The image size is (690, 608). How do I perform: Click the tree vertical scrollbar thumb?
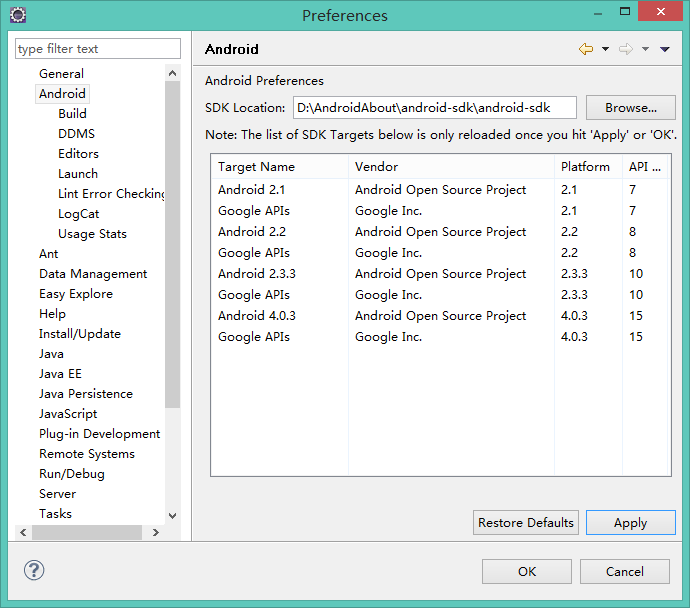click(x=172, y=245)
